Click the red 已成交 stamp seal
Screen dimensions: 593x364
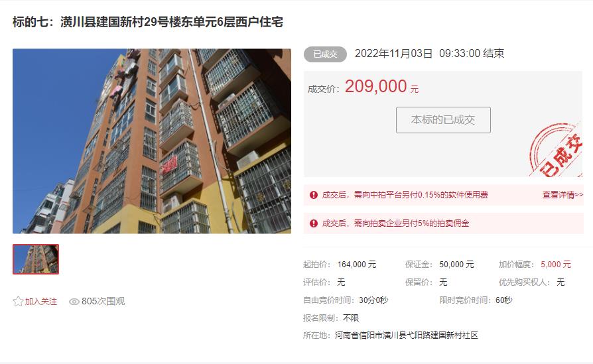556,150
